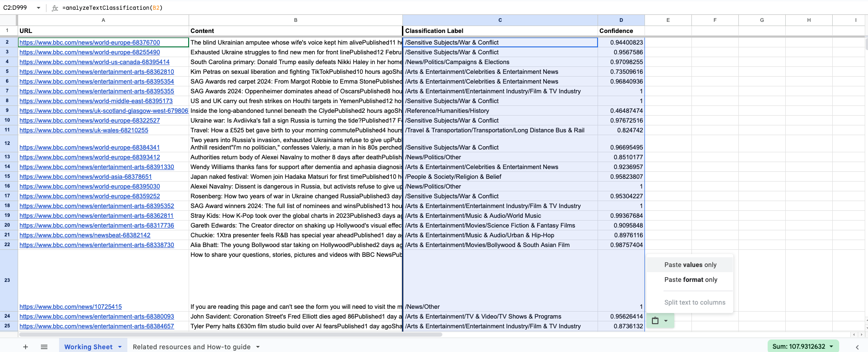
Task: Open link world-middle-east-68395173
Action: pos(96,101)
